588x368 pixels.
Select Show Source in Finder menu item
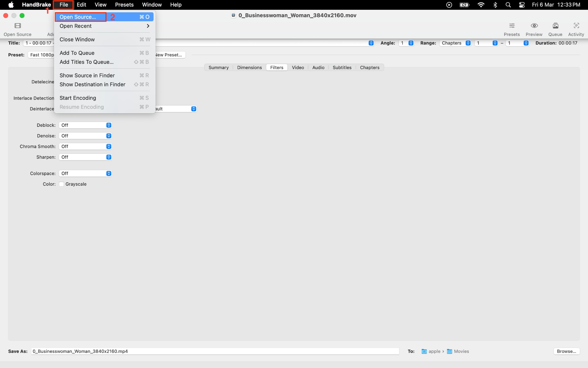[87, 75]
